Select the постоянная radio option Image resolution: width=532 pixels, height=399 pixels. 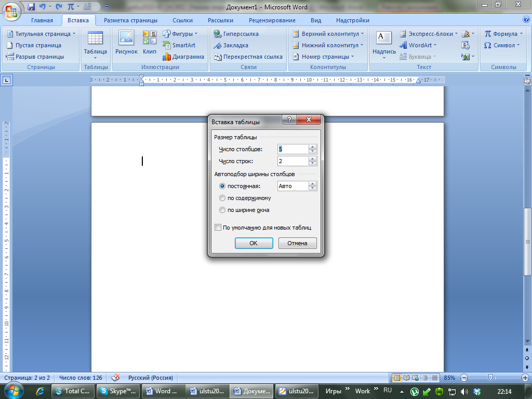tap(222, 186)
